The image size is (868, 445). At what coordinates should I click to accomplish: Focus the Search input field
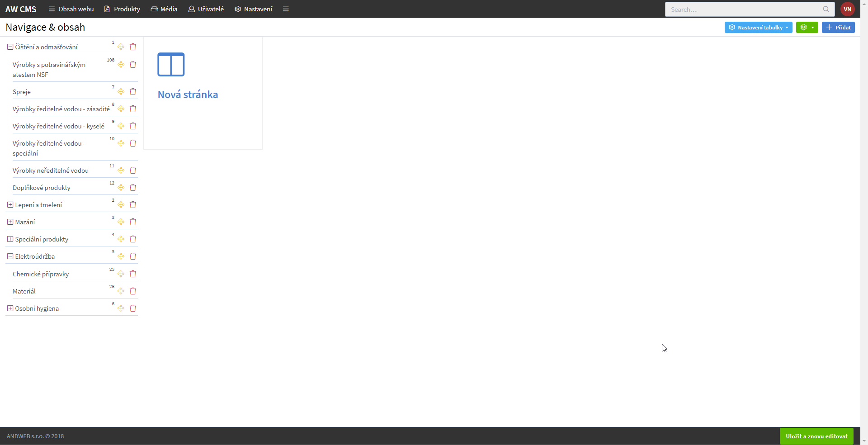tap(750, 9)
